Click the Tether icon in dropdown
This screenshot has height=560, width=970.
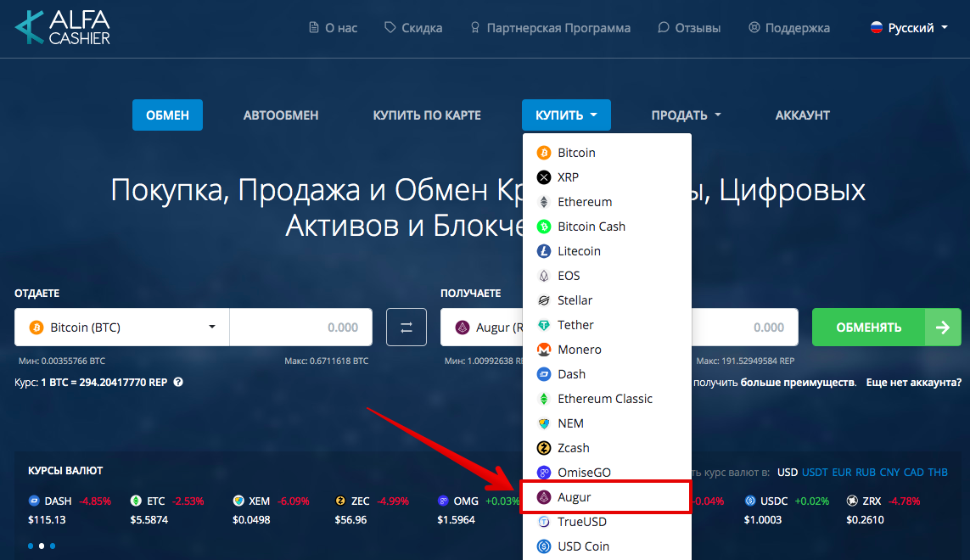(x=544, y=325)
